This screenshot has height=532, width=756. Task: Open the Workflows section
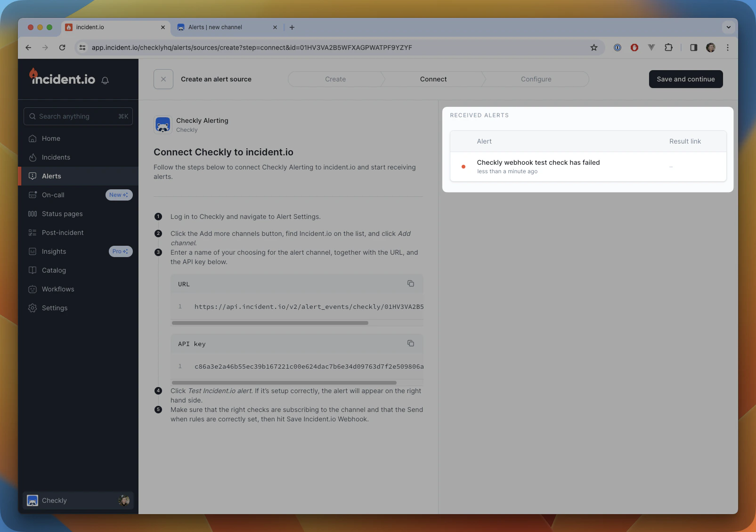(x=58, y=289)
